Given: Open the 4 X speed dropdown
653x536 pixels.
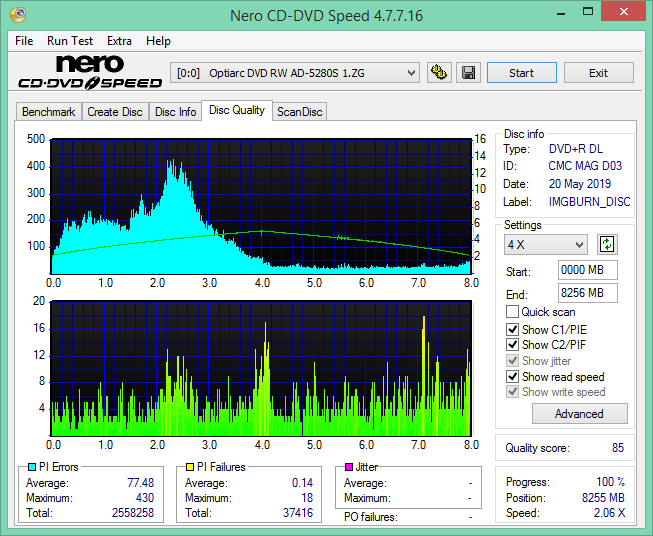Looking at the screenshot, I should tap(546, 244).
